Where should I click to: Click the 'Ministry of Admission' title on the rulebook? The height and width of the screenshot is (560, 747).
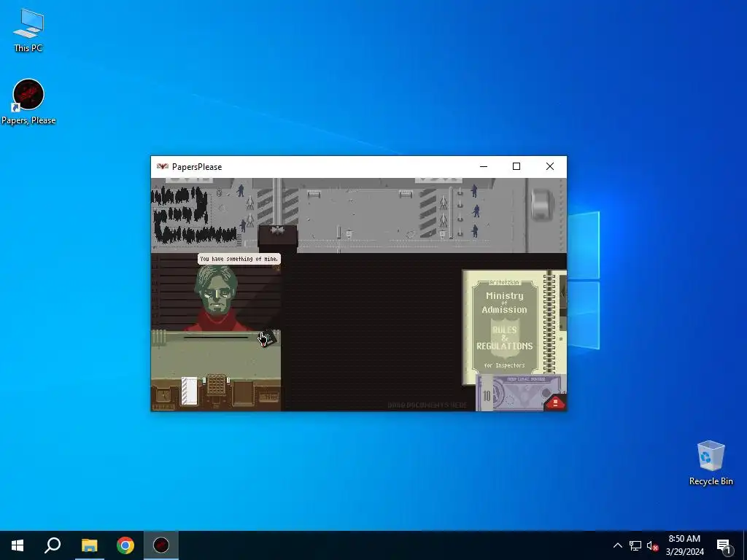pos(505,303)
